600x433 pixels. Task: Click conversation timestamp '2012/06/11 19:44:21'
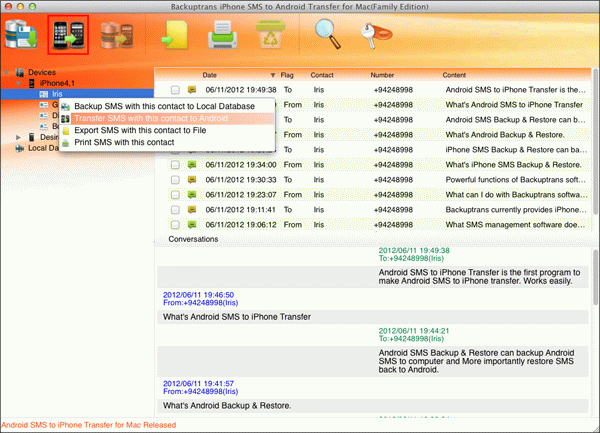(414, 331)
